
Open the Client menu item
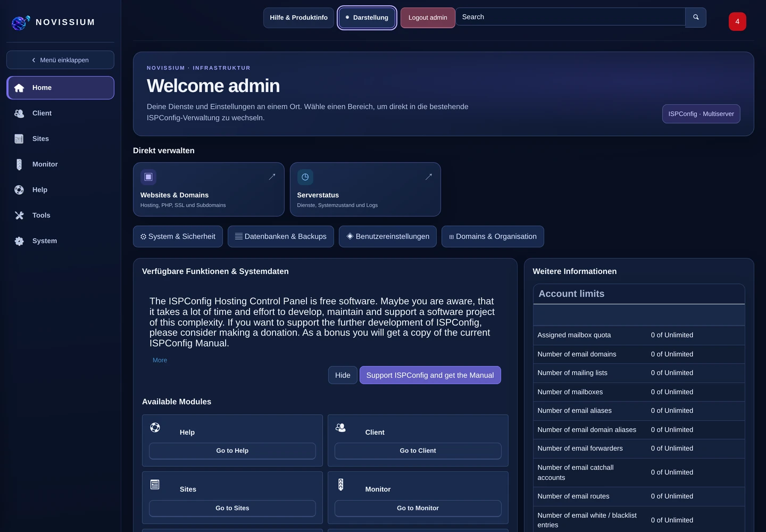pos(60,113)
